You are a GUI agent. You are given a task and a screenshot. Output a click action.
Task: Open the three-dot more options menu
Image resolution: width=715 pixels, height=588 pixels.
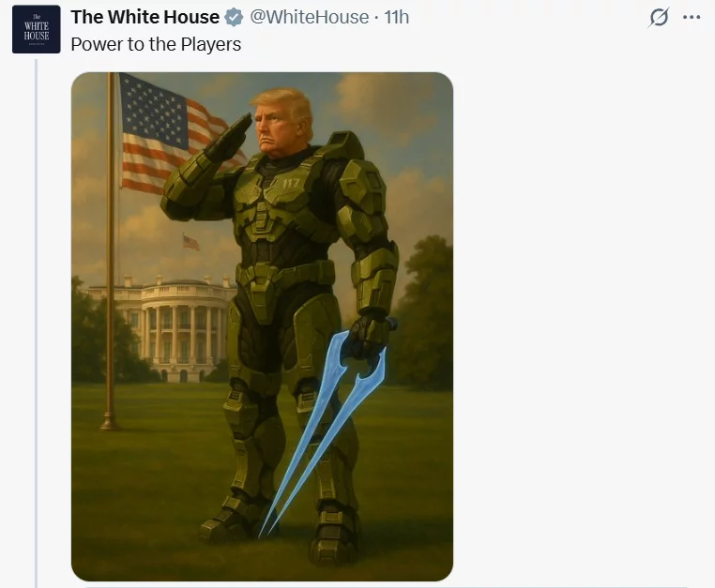click(692, 17)
